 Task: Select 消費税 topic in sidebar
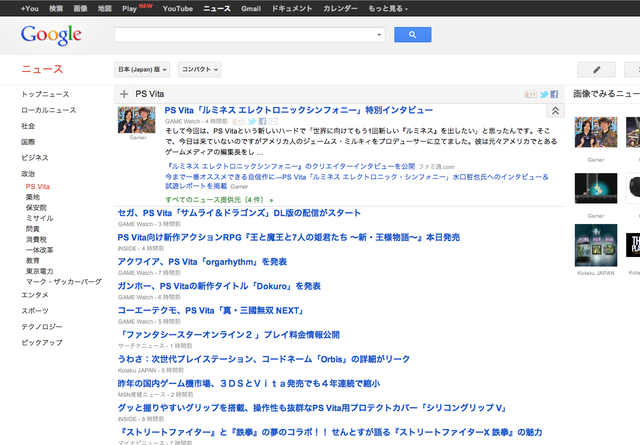(x=36, y=240)
